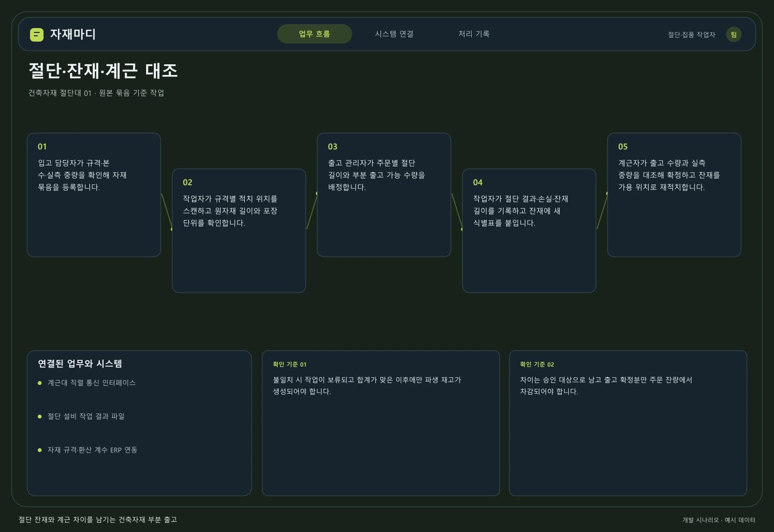Select step card 01 입고 담당자
The height and width of the screenshot is (532, 774).
click(94, 195)
